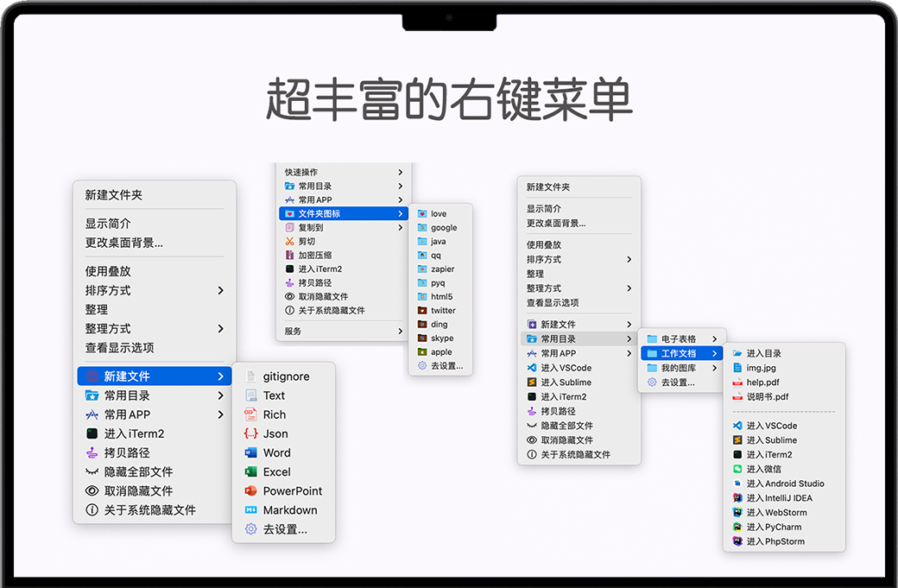898x588 pixels.
Task: Choose 去设置... below the Markdown entry
Action: (x=284, y=529)
